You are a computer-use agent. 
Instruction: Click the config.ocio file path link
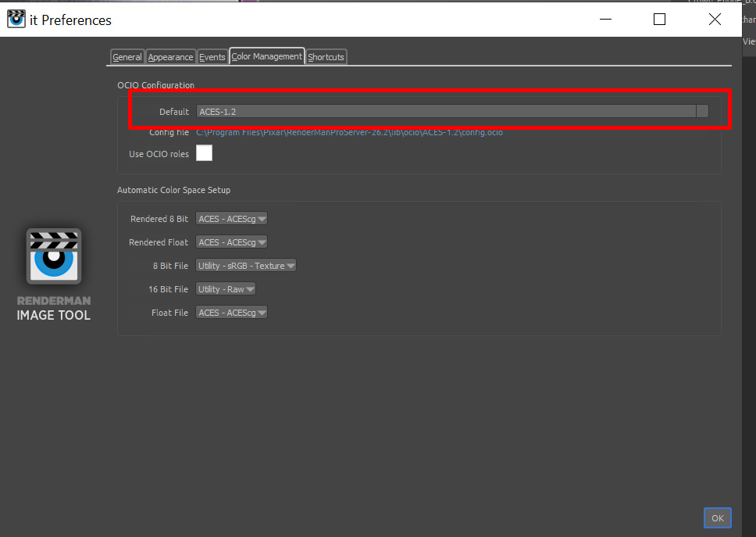pos(350,132)
